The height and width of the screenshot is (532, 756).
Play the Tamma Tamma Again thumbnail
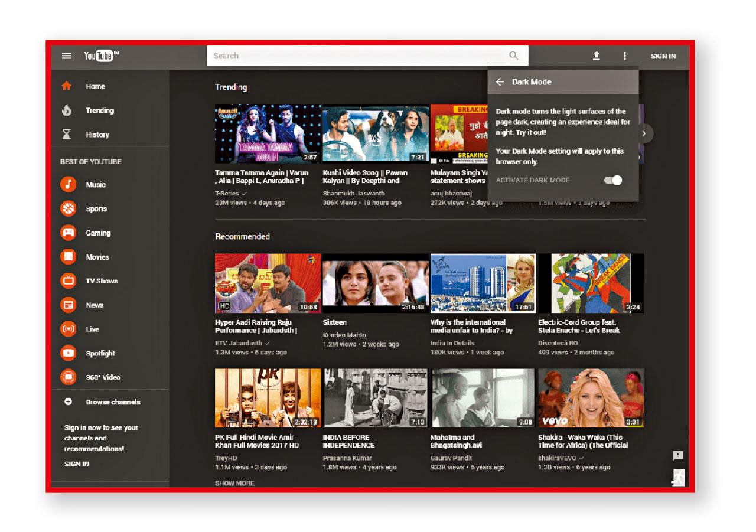268,133
